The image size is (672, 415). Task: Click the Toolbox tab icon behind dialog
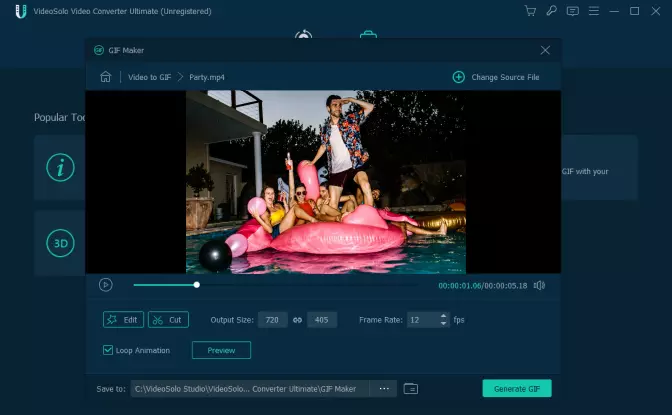coord(368,34)
